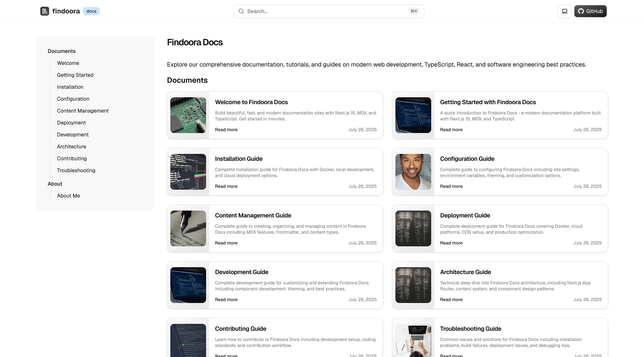644x357 pixels.
Task: Click the smiling man portrait thumbnail
Action: point(413,172)
